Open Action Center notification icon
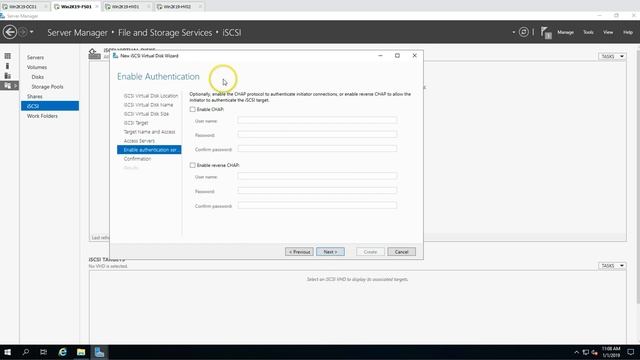Viewport: 640px width, 360px height. pyautogui.click(x=631, y=352)
